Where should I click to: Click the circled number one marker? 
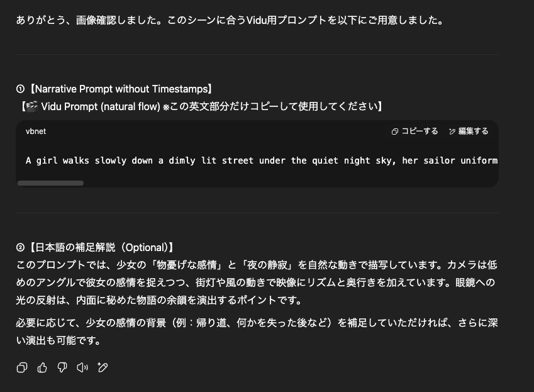pos(20,89)
